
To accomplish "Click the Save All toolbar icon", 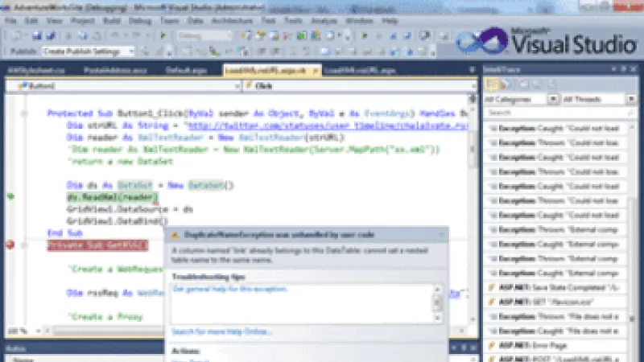I will tap(51, 36).
